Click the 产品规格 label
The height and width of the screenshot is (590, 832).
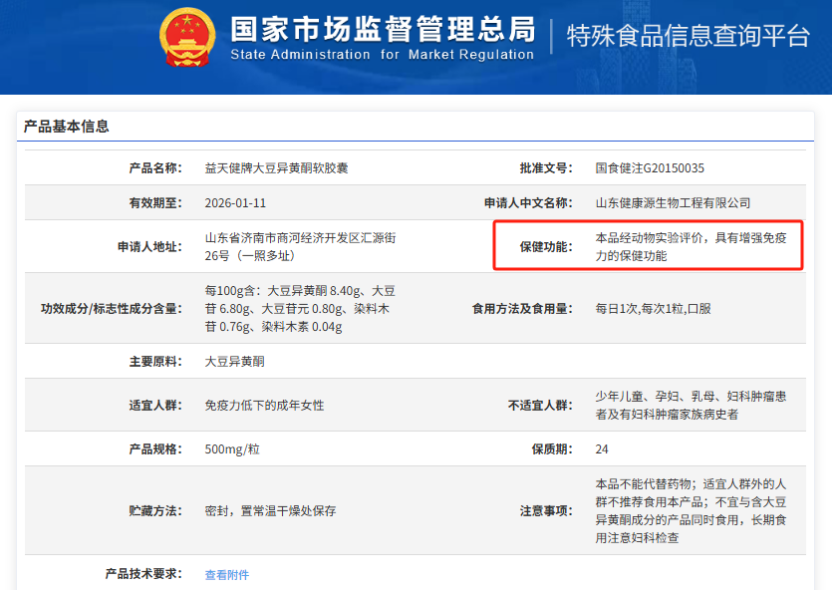pos(155,449)
